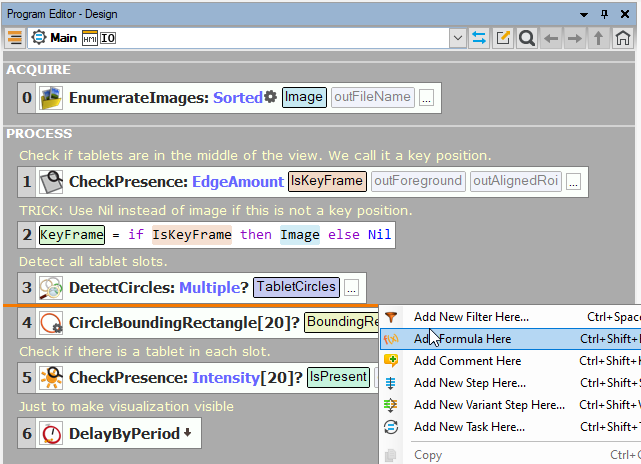Click the IsKeyFrame output on CheckPresence
641x464 pixels.
pyautogui.click(x=326, y=181)
